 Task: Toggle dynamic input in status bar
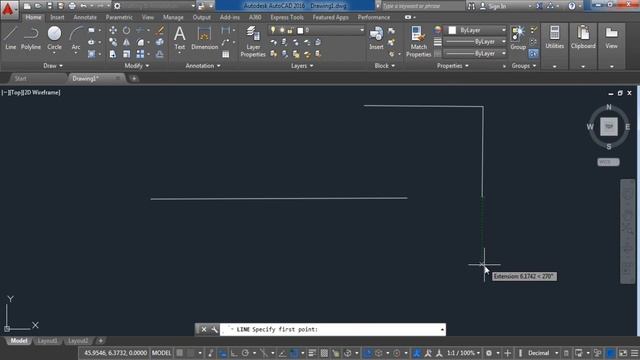(222, 353)
